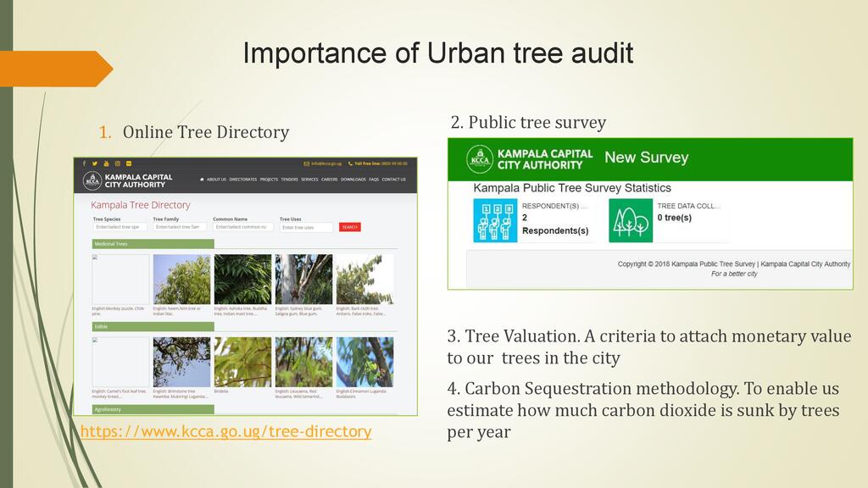Screen dimensions: 868x488
Task: Click the KCCA round logo in dark header
Action: click(92, 180)
